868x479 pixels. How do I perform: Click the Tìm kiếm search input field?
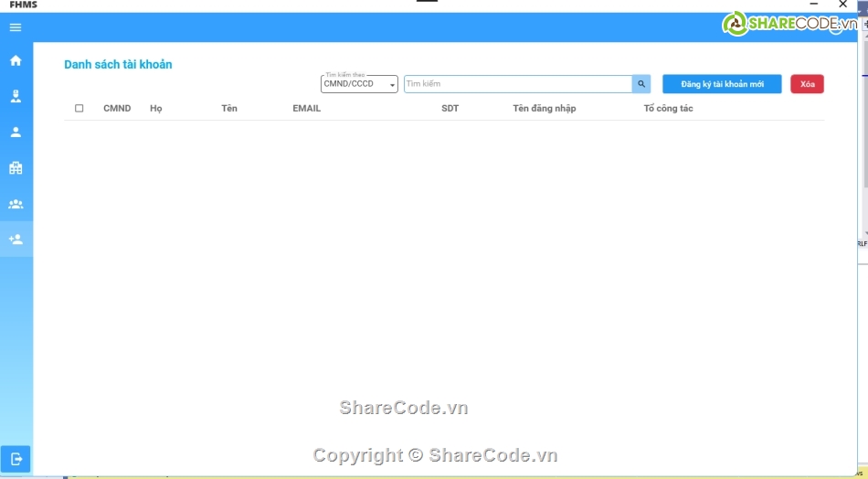click(517, 84)
